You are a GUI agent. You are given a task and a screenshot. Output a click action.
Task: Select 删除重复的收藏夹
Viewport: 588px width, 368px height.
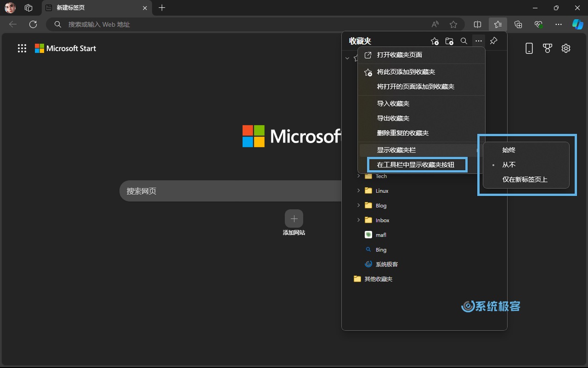[x=421, y=133]
